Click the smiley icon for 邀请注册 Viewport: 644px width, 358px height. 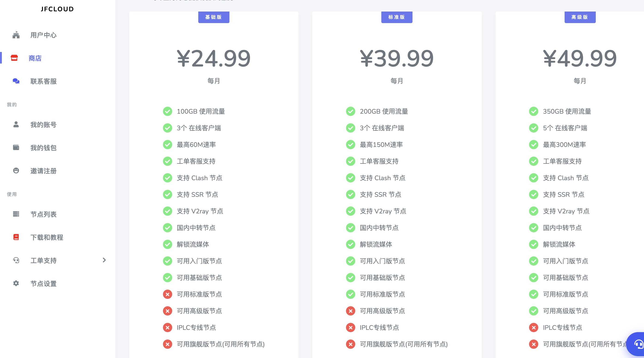pyautogui.click(x=16, y=171)
